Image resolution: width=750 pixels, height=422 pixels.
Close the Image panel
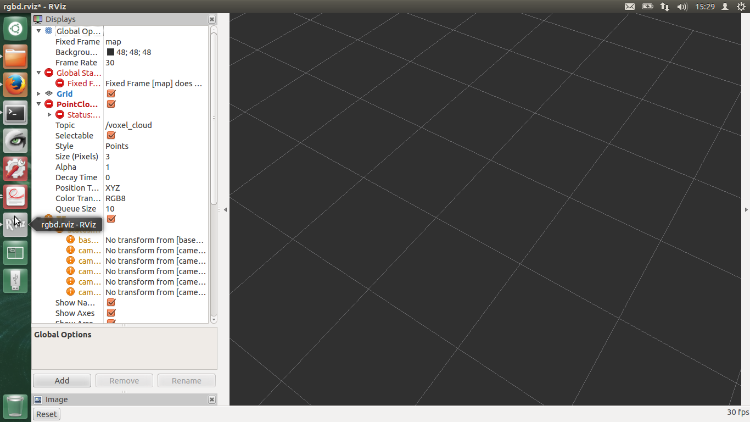pyautogui.click(x=211, y=399)
